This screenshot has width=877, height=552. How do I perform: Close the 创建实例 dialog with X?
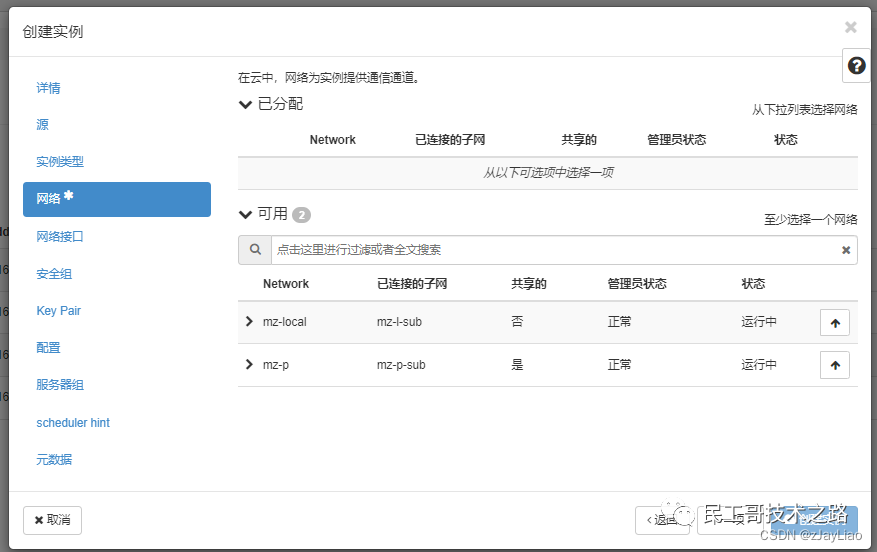[x=850, y=27]
